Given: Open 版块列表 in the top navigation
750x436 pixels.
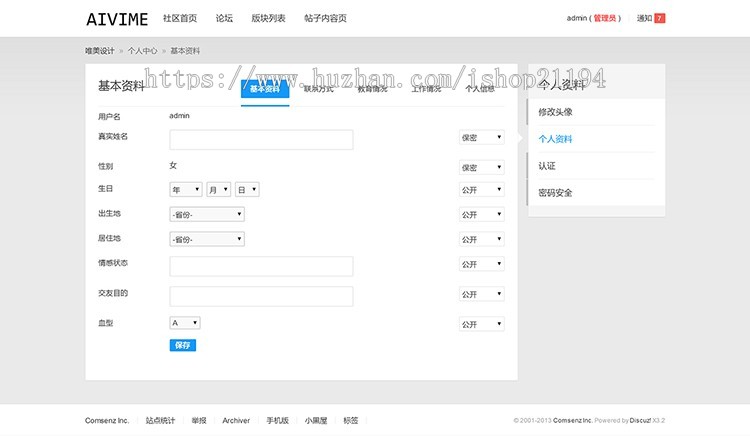Looking at the screenshot, I should tap(268, 18).
